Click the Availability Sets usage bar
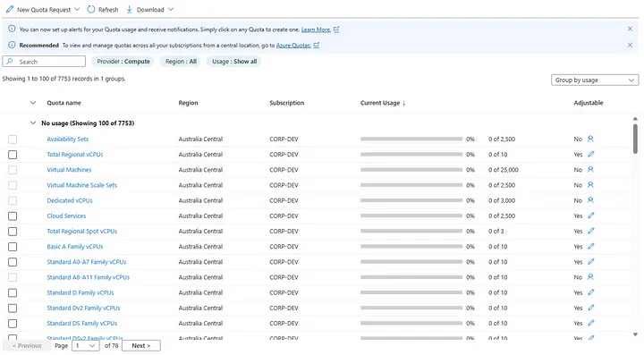This screenshot has width=644, height=355. (411, 139)
